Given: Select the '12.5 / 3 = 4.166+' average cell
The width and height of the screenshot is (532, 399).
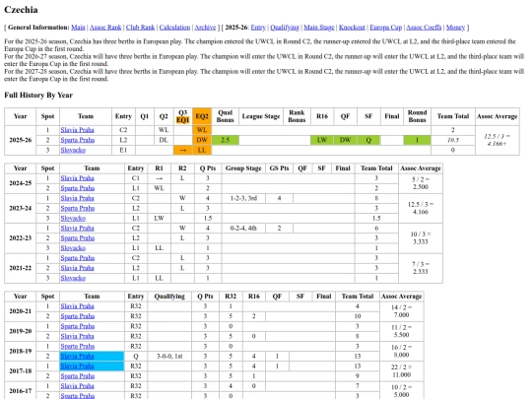Looking at the screenshot, I should point(498,140).
